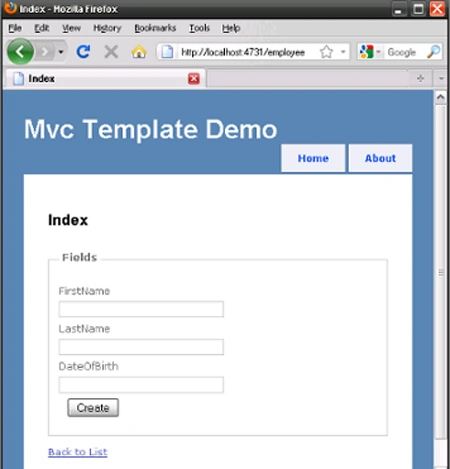Click the FirstName label
The image size is (450, 469).
(84, 291)
